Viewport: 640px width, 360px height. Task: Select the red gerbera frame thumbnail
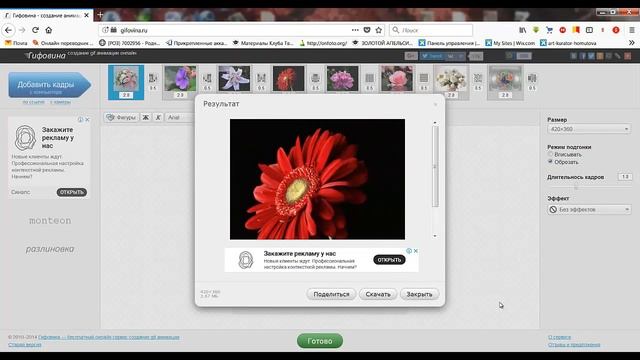pyautogui.click(x=289, y=79)
